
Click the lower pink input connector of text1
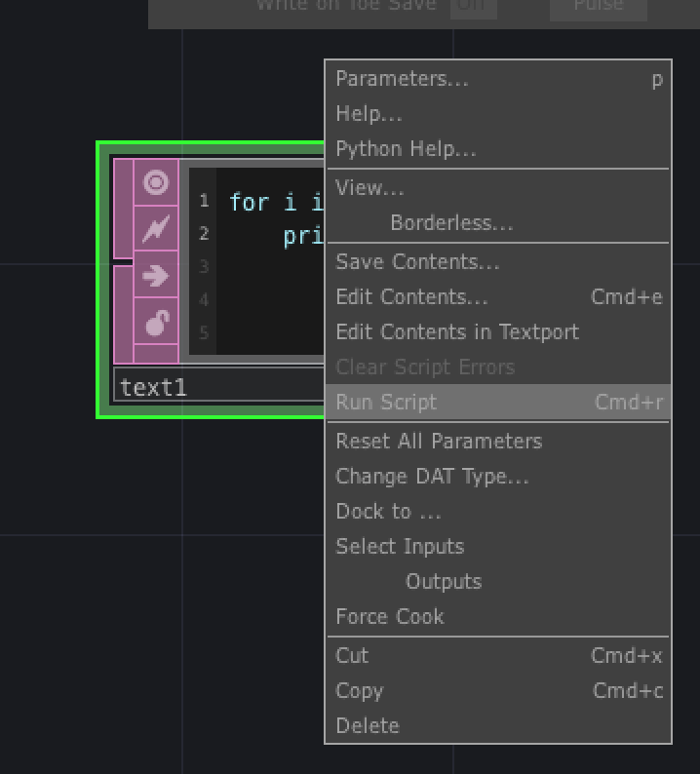point(123,315)
